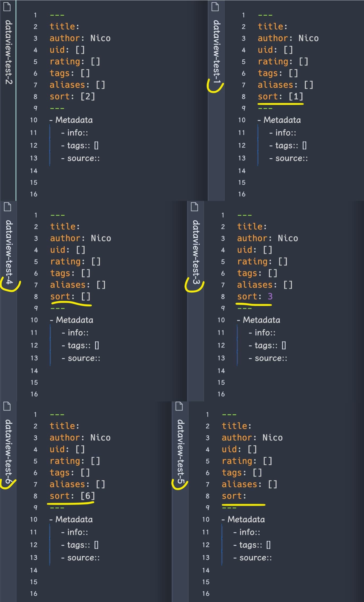Click the file icon above dataview-test-3
This screenshot has width=364, height=602.
(x=195, y=207)
